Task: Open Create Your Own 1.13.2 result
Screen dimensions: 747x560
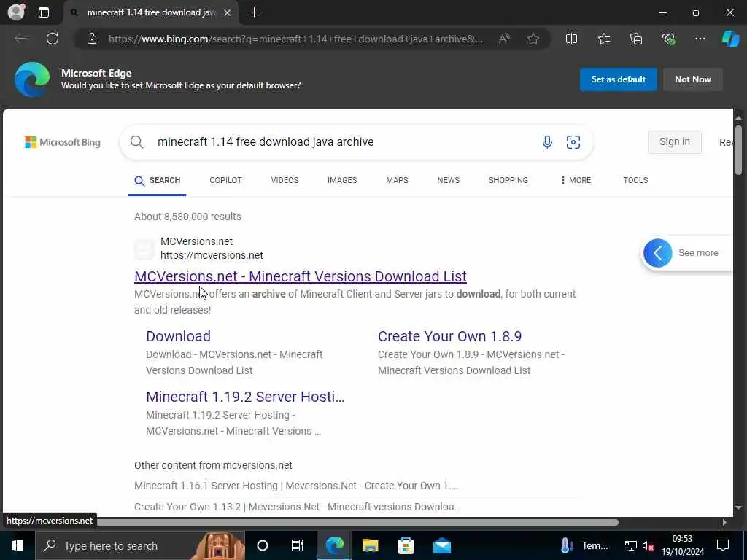Action: pos(298,507)
